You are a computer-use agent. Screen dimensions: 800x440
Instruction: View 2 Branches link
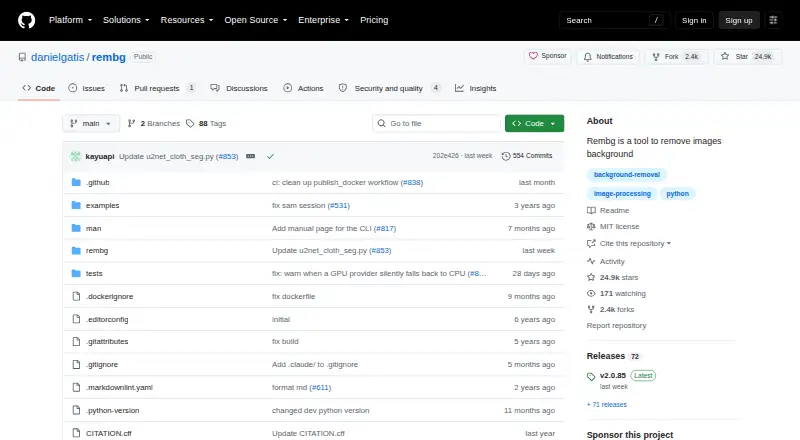154,124
